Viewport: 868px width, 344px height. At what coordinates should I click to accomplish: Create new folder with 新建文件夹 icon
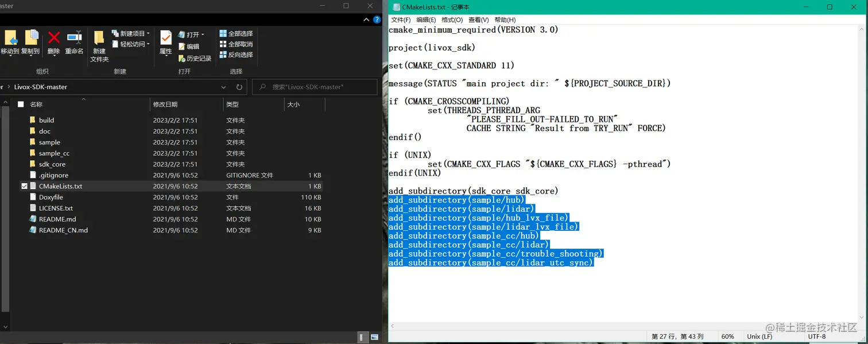(99, 46)
